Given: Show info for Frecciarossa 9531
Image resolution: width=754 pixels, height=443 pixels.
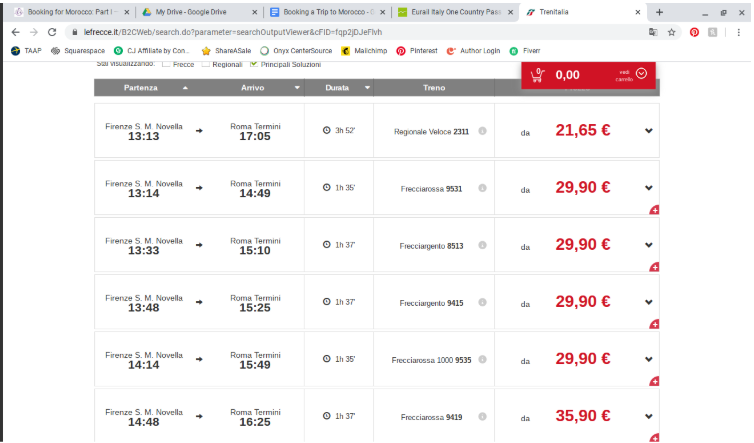Looking at the screenshot, I should click(482, 188).
